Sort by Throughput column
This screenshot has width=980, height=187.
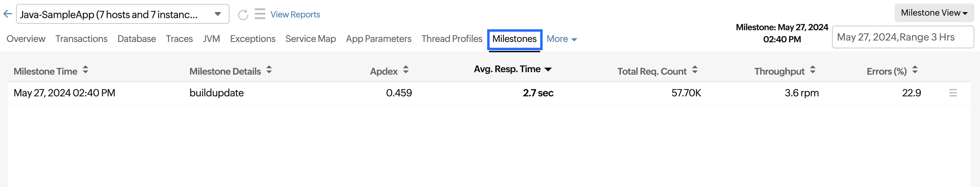813,70
